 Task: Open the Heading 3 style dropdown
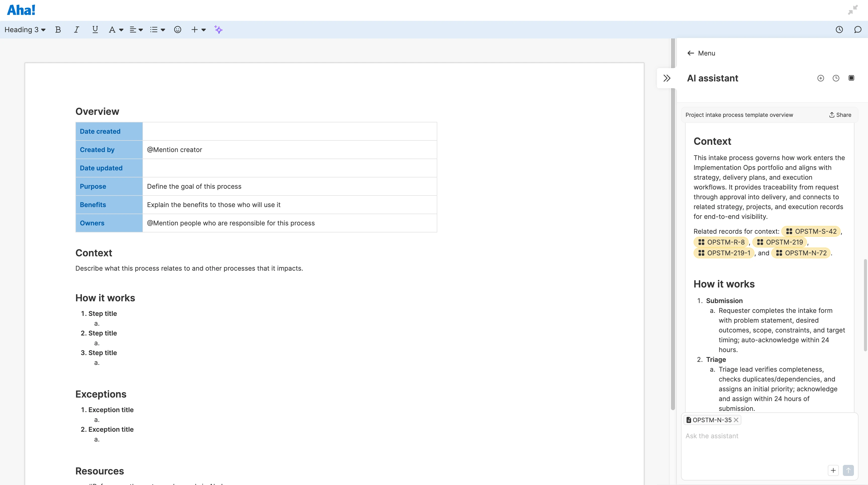coord(24,30)
